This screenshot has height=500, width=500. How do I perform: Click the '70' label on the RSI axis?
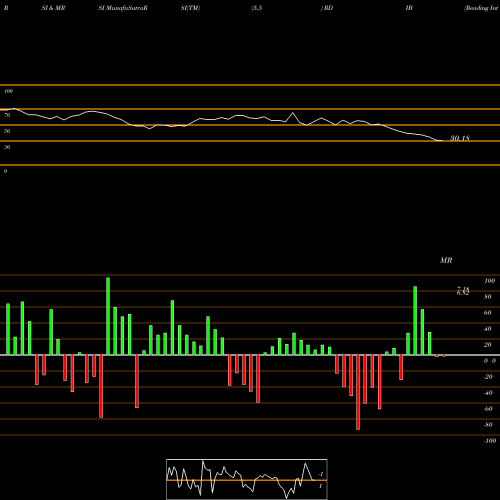(x=7, y=115)
